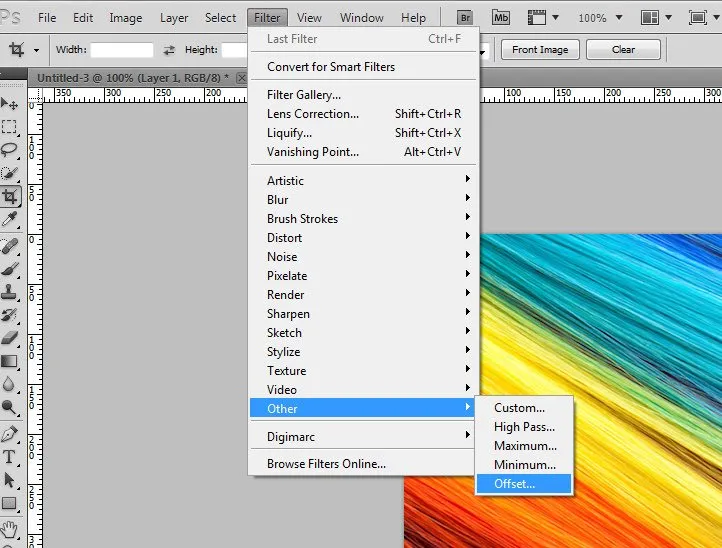Image resolution: width=722 pixels, height=548 pixels.
Task: Select the Move tool
Action: (x=9, y=104)
